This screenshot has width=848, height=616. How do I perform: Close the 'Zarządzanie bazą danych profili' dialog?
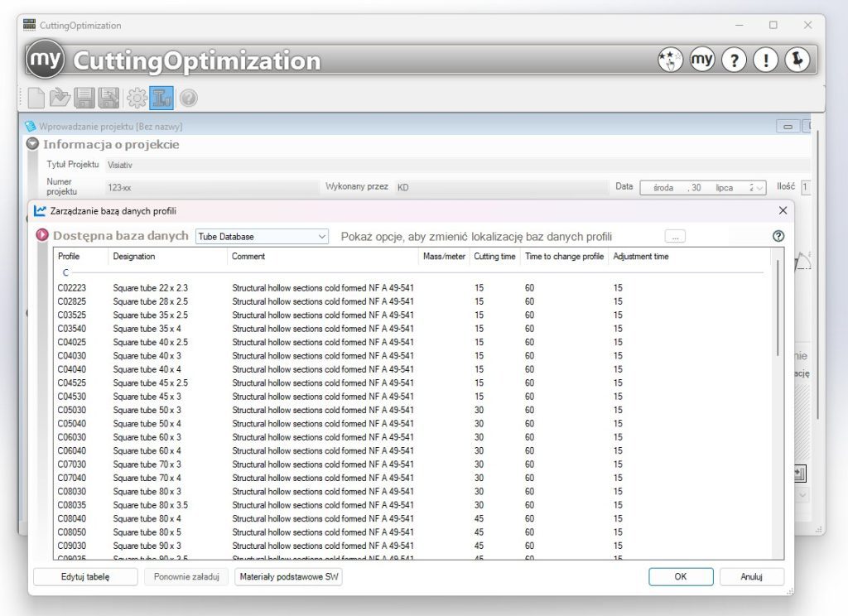click(783, 210)
